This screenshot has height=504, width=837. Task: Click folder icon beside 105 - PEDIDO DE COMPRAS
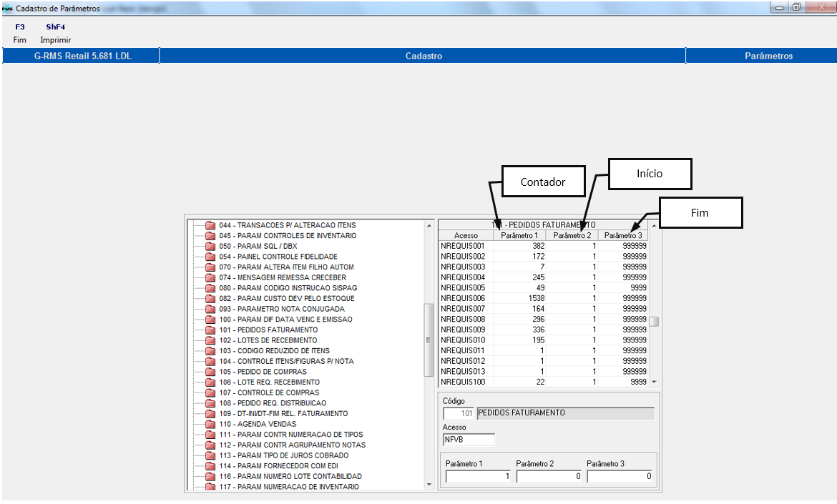coord(210,372)
